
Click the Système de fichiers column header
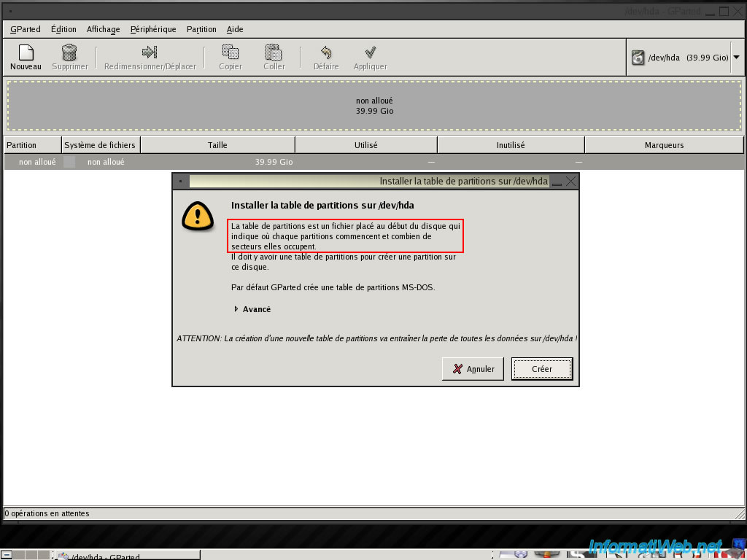[101, 145]
